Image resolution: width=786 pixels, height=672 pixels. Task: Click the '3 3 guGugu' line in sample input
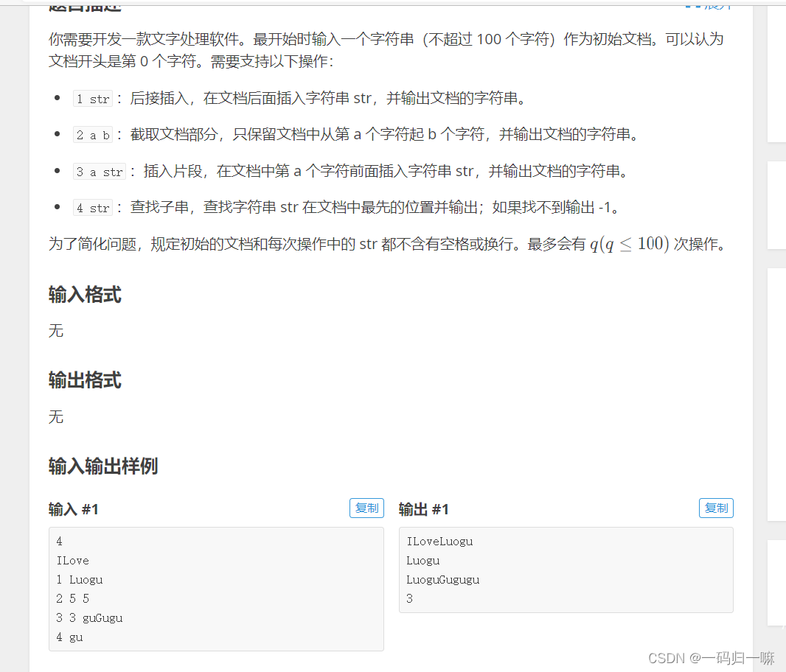pos(89,618)
